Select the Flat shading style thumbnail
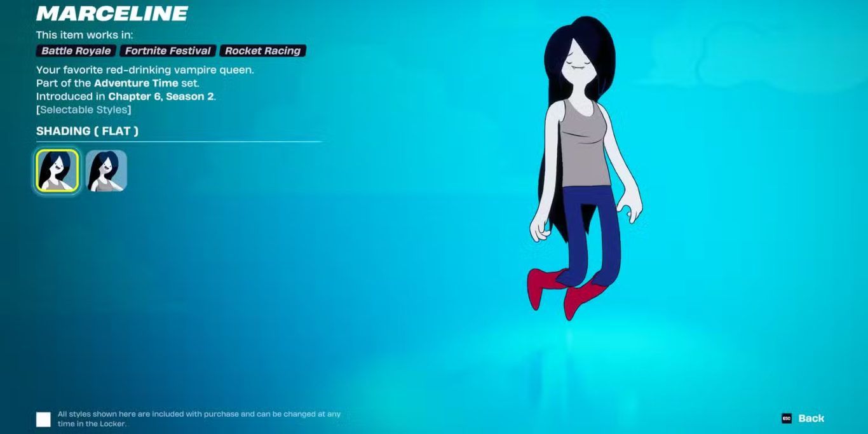The image size is (868, 434). tap(57, 170)
